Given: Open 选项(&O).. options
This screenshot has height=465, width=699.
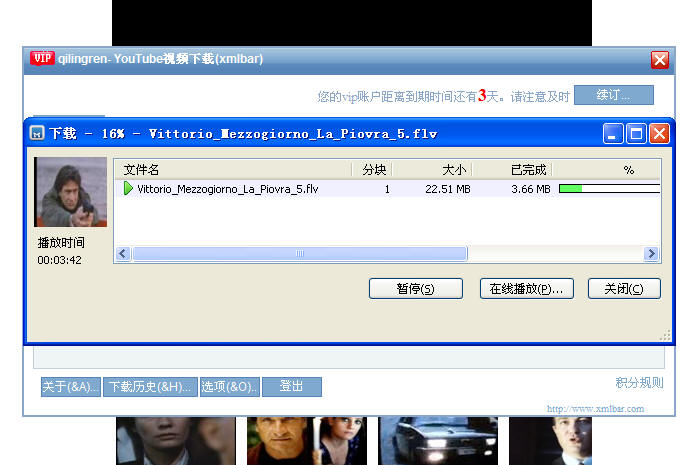Looking at the screenshot, I should [x=230, y=387].
